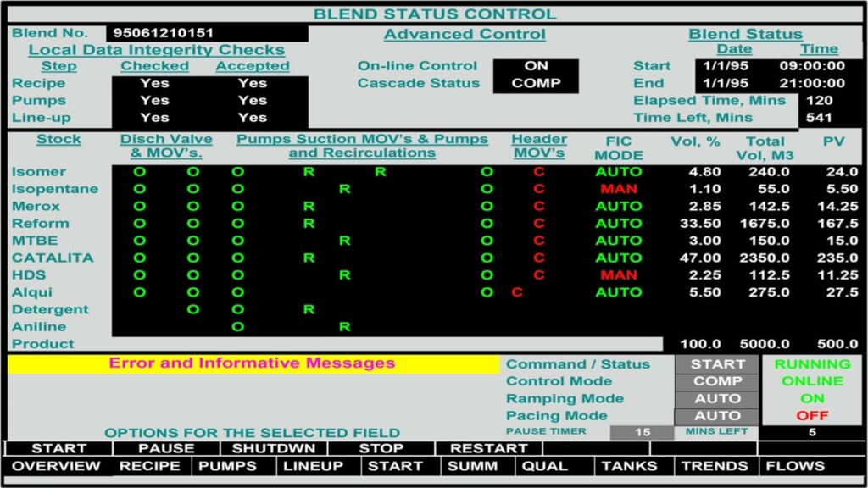
Task: Click the CATALITA pump R status indicator
Action: pyautogui.click(x=309, y=258)
